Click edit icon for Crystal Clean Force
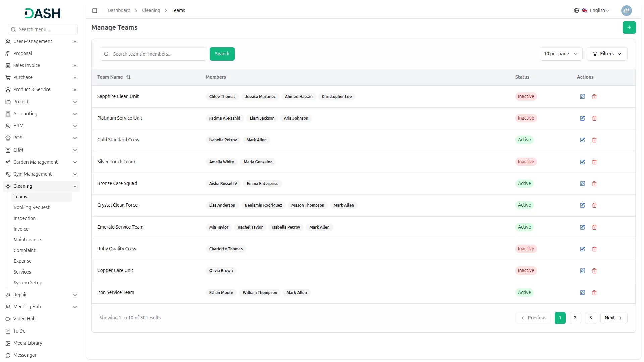This screenshot has width=644, height=362. click(x=582, y=205)
